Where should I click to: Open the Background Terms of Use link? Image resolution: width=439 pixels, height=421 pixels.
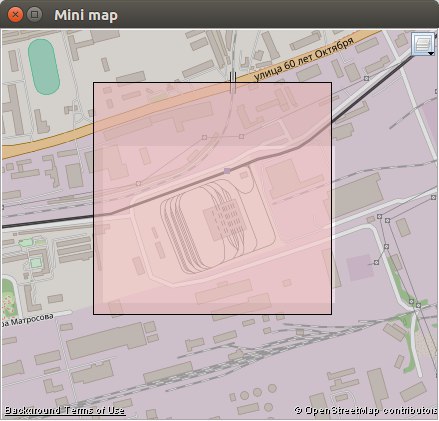coord(65,410)
